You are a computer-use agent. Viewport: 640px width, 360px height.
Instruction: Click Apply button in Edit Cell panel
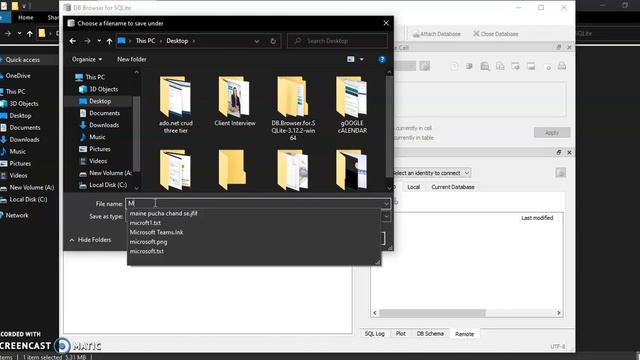tap(551, 132)
